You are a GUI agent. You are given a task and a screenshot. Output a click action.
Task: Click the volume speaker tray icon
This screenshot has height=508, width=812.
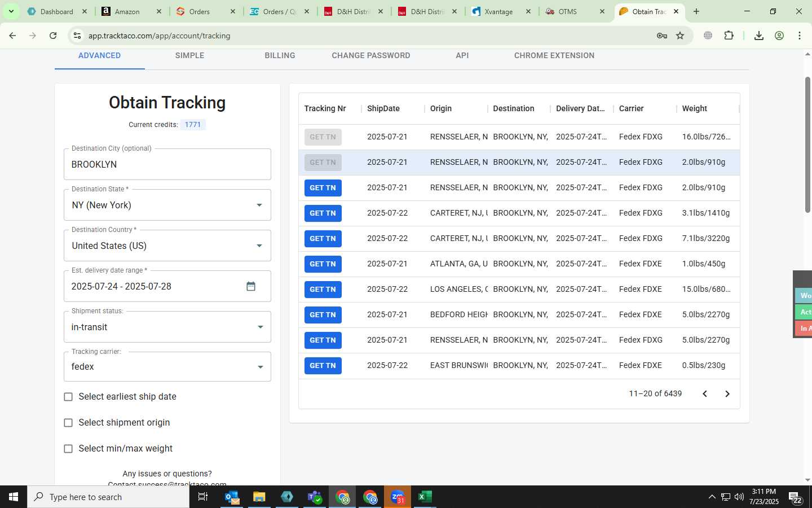tap(739, 497)
